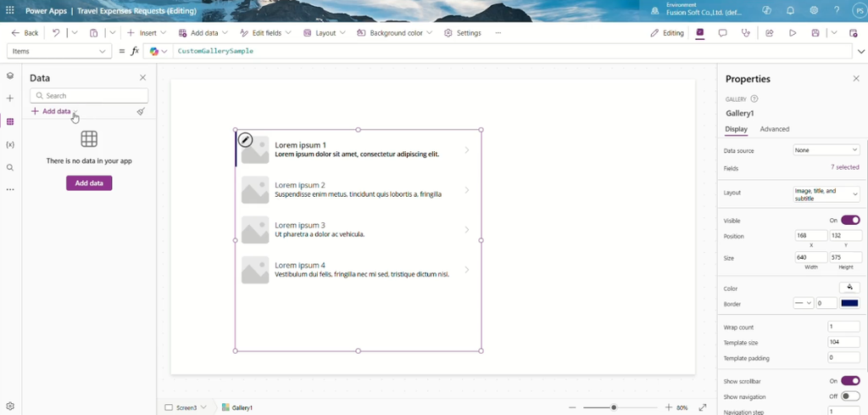This screenshot has width=868, height=415.
Task: Expand the formula bar chevron
Action: 861,52
